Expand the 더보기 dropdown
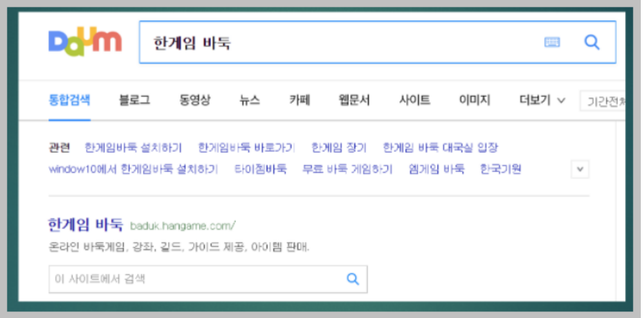Screen dimensions: 644x318 click(542, 100)
